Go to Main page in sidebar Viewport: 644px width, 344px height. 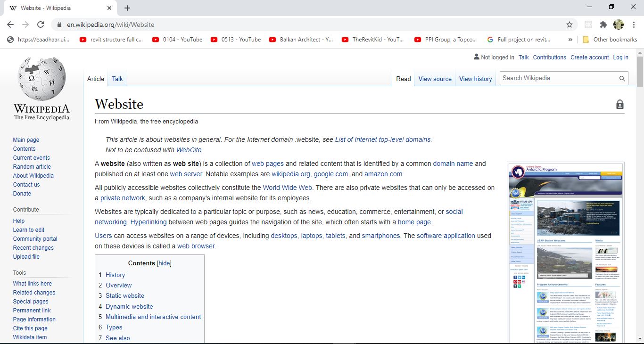26,140
